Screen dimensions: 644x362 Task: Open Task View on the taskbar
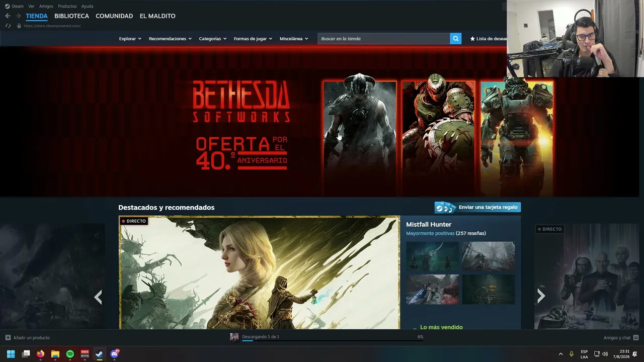26,354
